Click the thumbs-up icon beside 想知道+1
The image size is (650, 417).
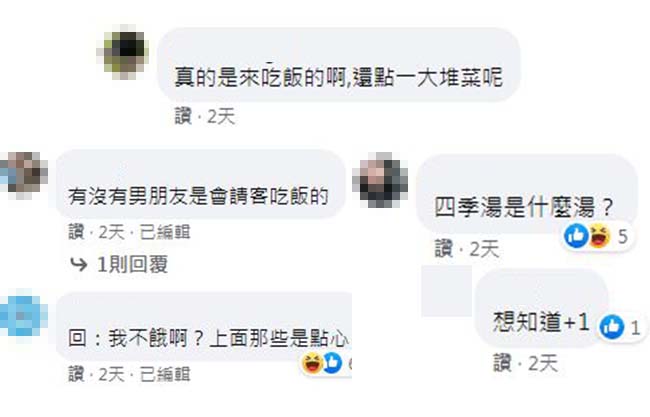612,327
